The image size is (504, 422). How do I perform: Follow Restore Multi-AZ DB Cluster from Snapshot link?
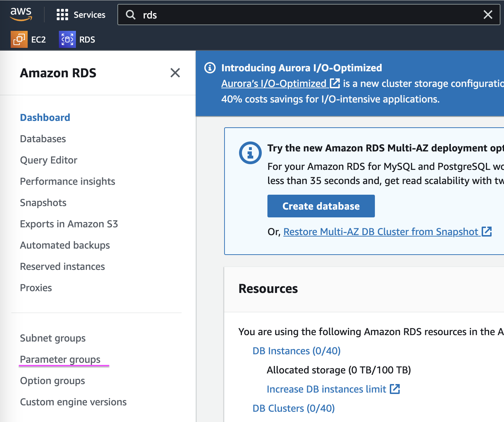tap(381, 232)
